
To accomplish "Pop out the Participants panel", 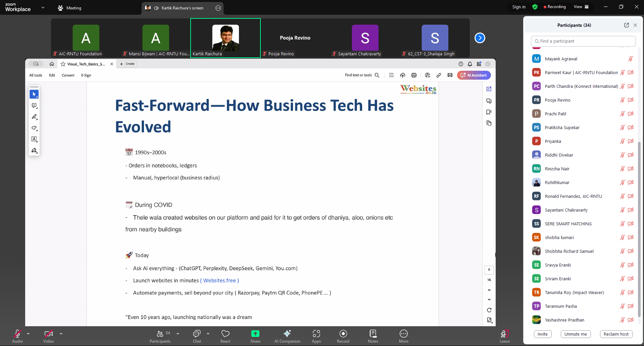I will point(626,25).
